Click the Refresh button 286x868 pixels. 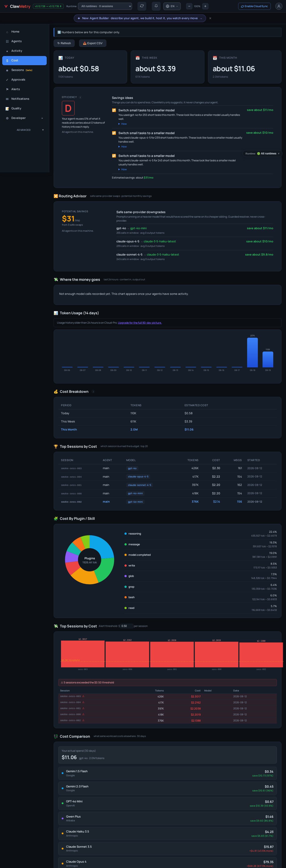64,43
